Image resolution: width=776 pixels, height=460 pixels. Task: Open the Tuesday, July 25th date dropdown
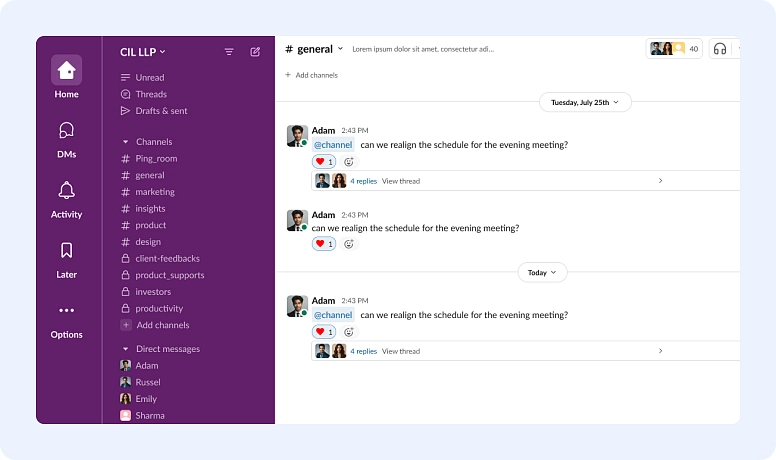coord(585,102)
